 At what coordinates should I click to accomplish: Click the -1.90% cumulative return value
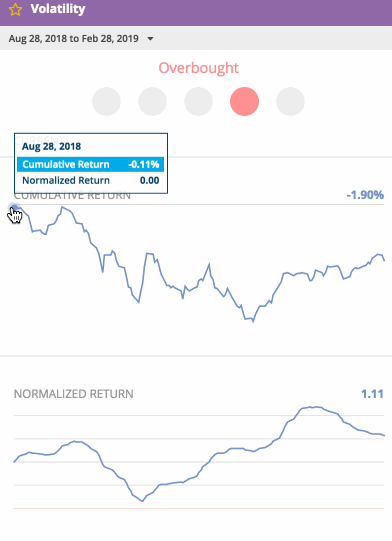[365, 195]
